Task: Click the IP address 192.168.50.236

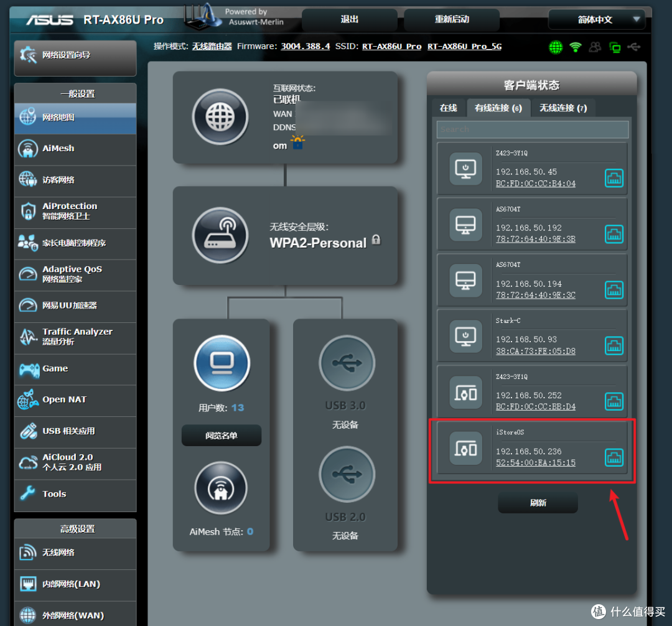Action: (528, 452)
